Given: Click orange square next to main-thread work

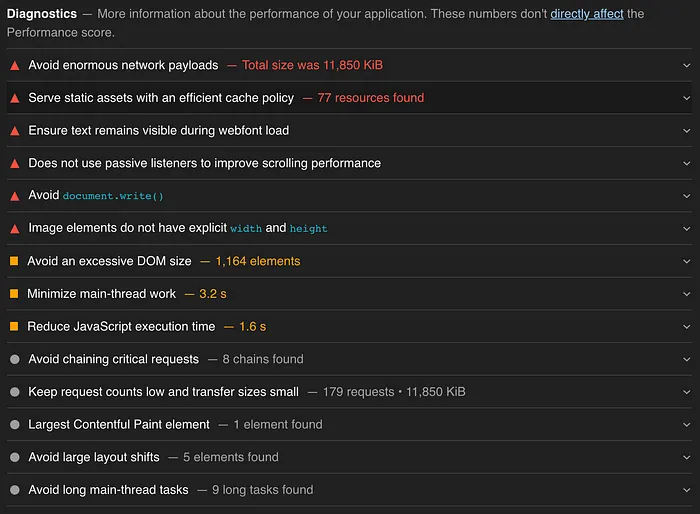Looking at the screenshot, I should pyautogui.click(x=14, y=294).
